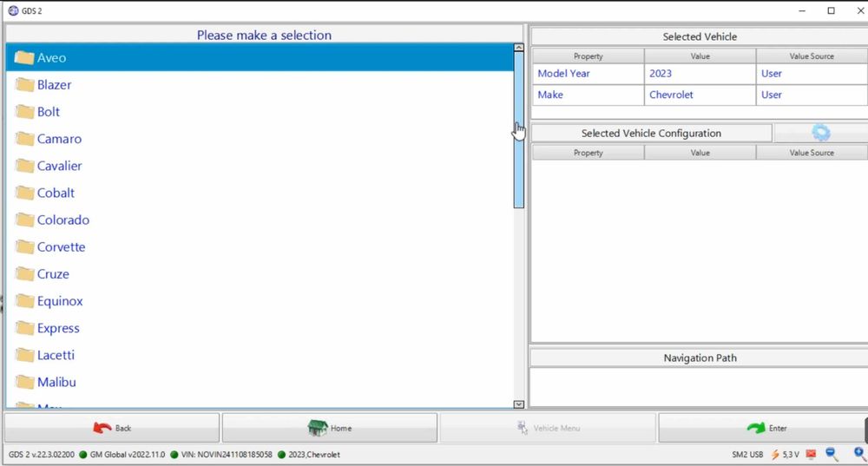Confirm selection with Enter button
This screenshot has height=466, width=868.
763,428
